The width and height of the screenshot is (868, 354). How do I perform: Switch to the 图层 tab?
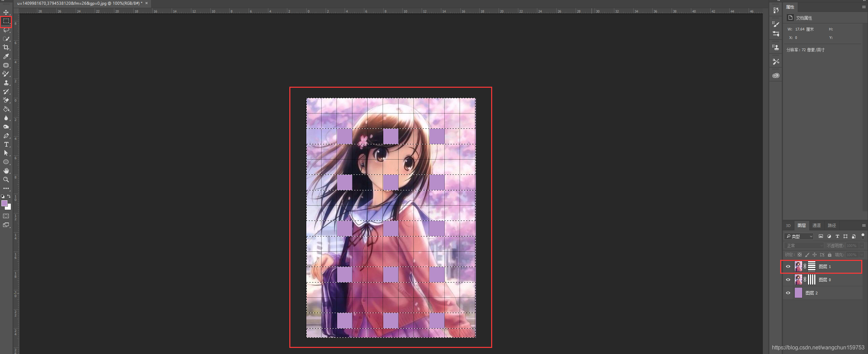[802, 226]
